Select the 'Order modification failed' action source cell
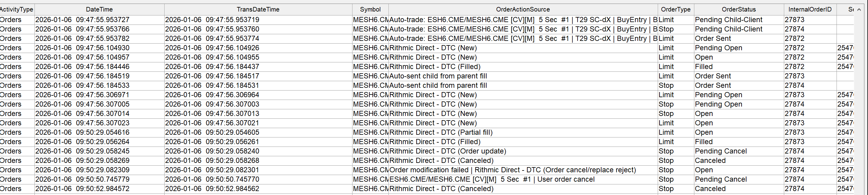The width and height of the screenshot is (868, 195). pos(512,170)
